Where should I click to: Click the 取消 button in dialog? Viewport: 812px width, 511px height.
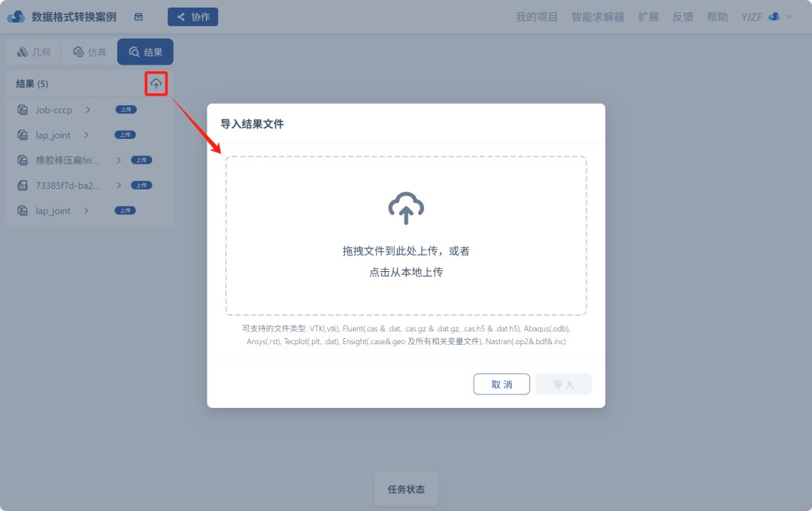pyautogui.click(x=501, y=384)
